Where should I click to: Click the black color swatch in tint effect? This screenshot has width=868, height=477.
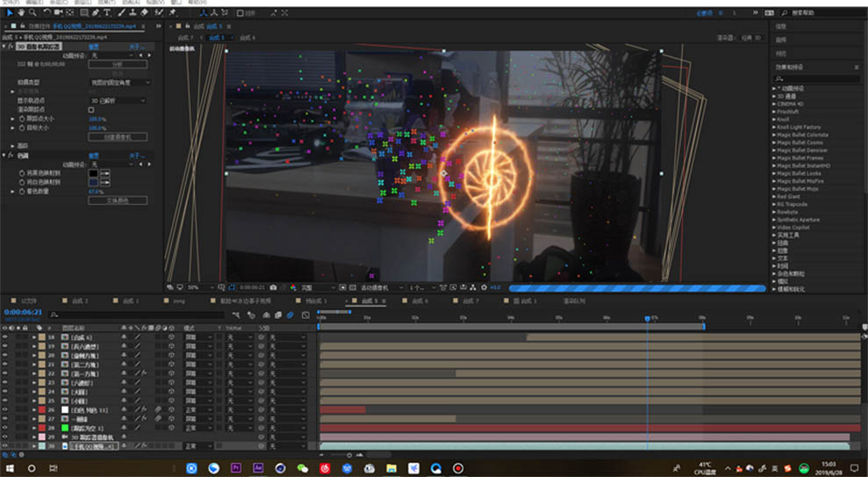[93, 172]
